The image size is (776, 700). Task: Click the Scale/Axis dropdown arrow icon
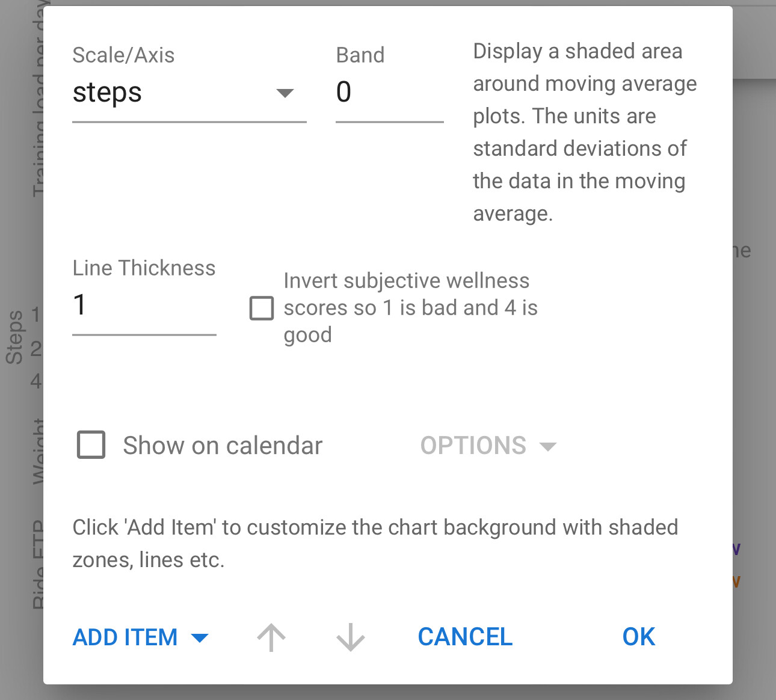click(x=285, y=93)
